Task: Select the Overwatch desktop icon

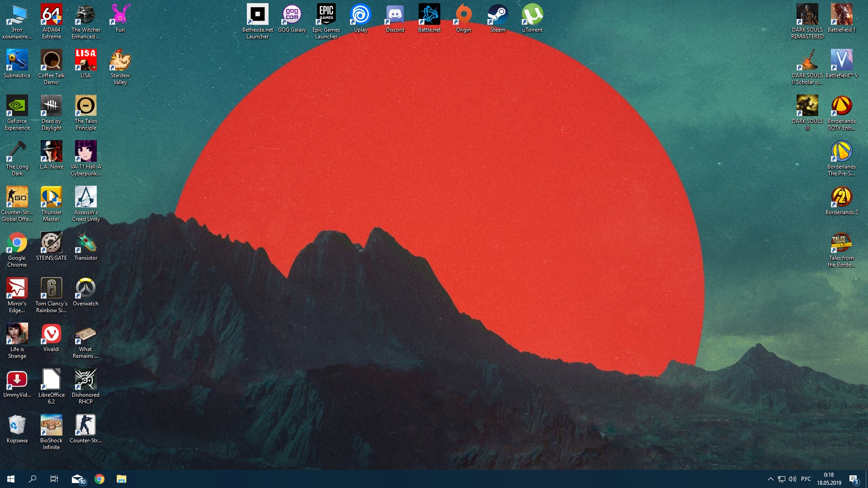Action: (85, 292)
